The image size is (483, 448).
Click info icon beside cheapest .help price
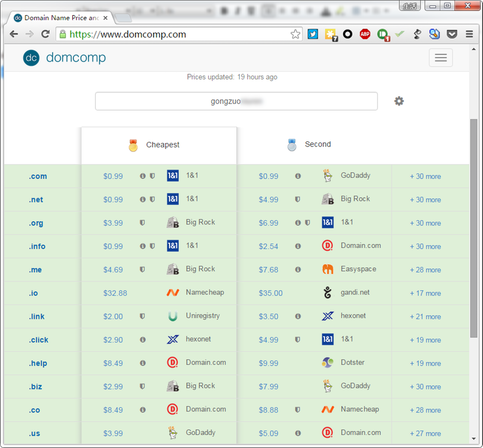(142, 363)
